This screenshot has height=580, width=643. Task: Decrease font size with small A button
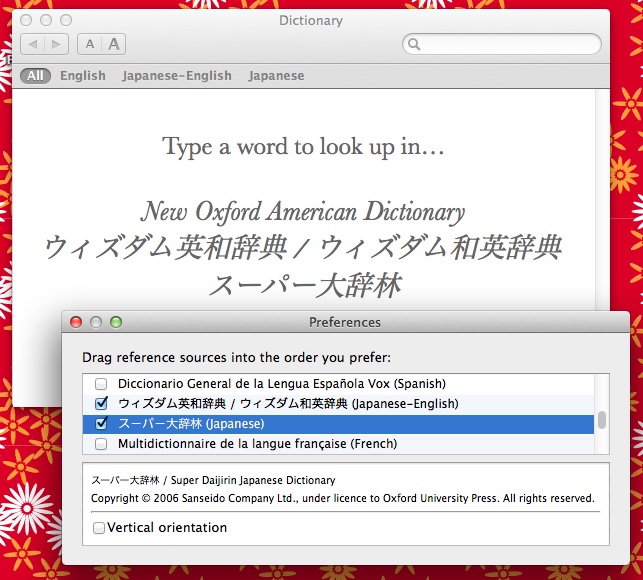(x=90, y=44)
